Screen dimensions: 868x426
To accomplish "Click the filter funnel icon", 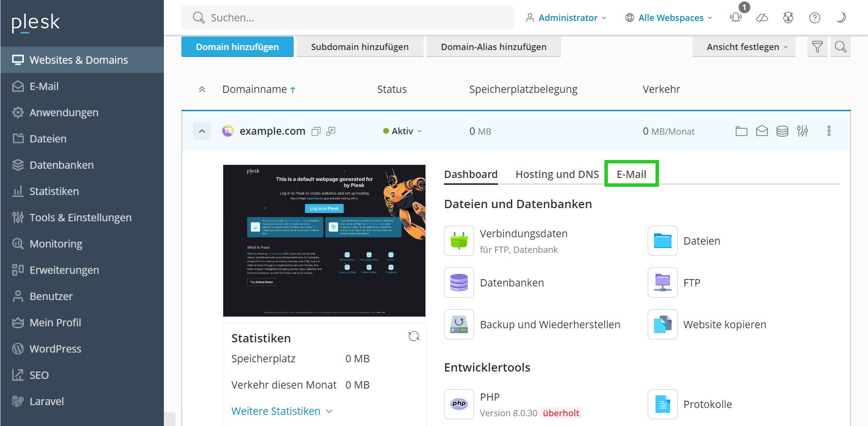I will click(x=817, y=47).
